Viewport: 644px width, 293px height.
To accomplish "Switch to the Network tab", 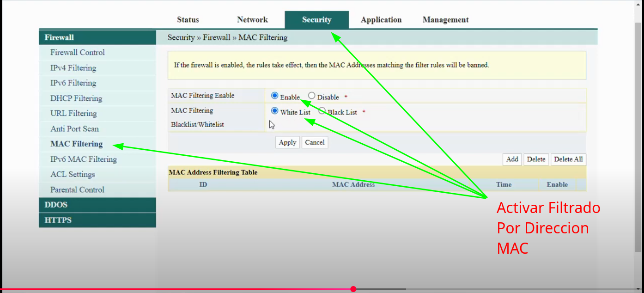I will (252, 20).
